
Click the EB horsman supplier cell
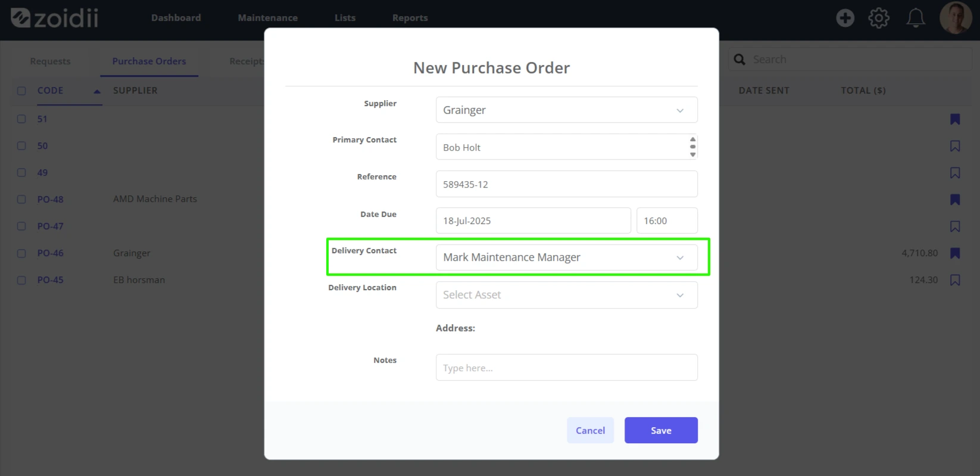point(139,280)
